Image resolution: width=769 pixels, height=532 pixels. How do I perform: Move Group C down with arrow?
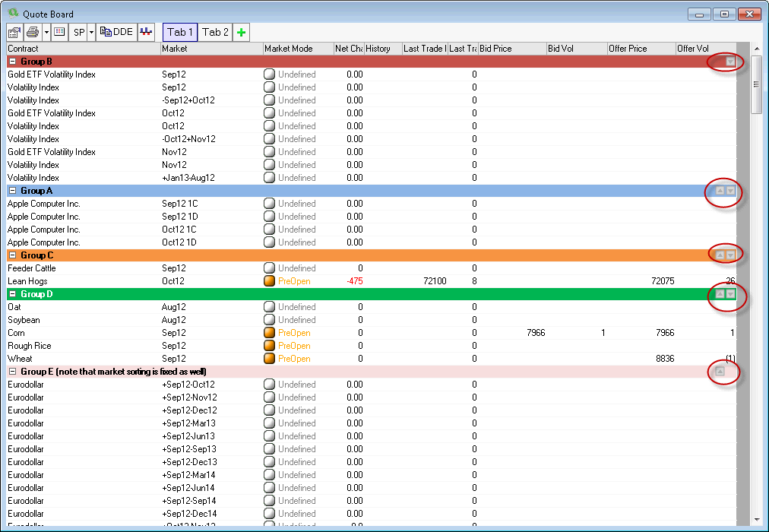click(x=730, y=255)
